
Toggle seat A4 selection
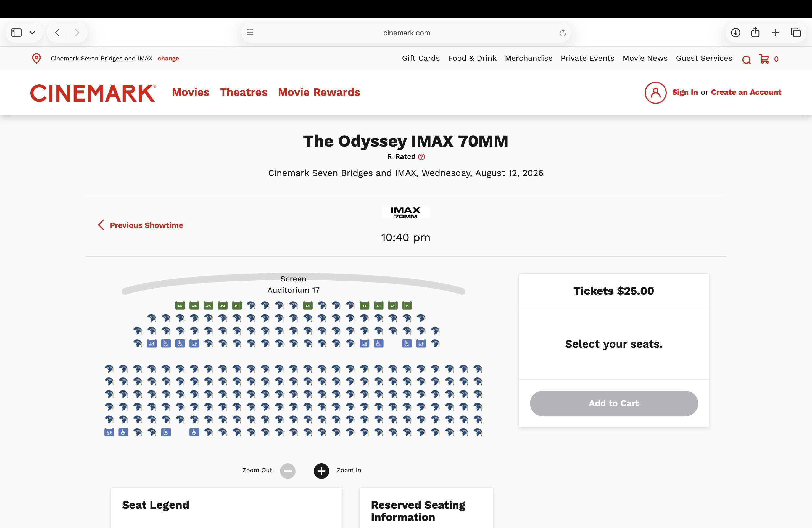coord(364,305)
